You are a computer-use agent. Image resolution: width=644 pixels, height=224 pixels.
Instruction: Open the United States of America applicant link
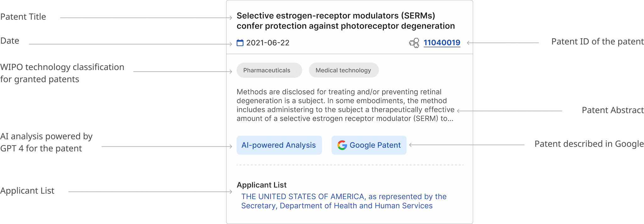(x=344, y=201)
